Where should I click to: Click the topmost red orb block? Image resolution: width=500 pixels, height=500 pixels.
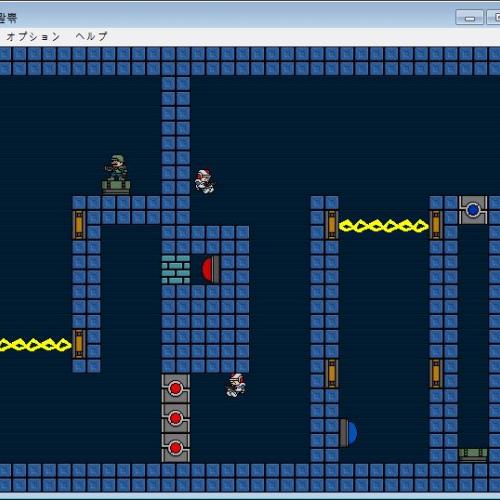tap(176, 389)
